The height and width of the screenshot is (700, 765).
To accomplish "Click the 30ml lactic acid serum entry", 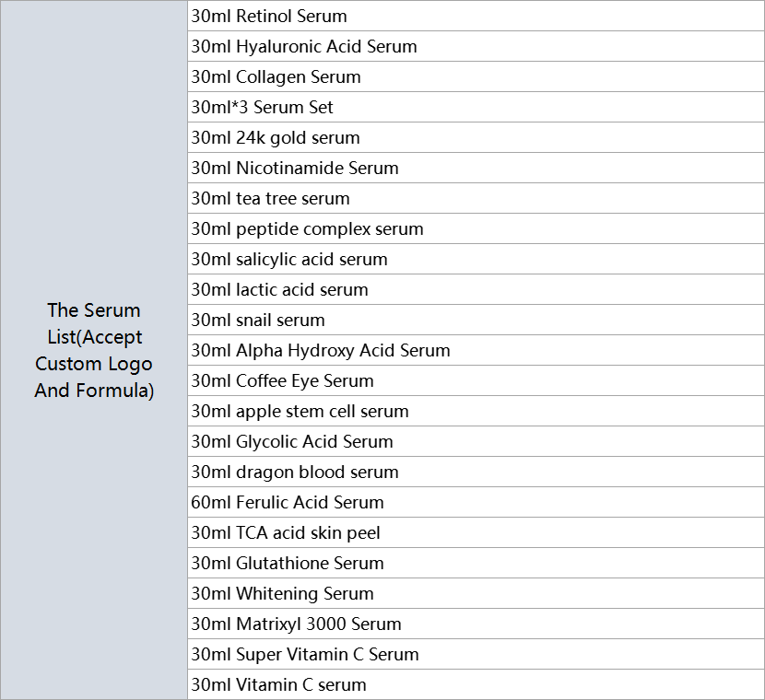I will [x=477, y=289].
